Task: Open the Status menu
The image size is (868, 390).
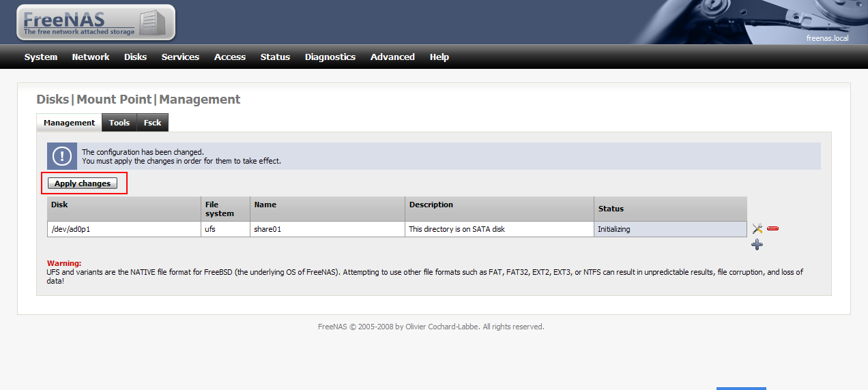Action: tap(275, 57)
